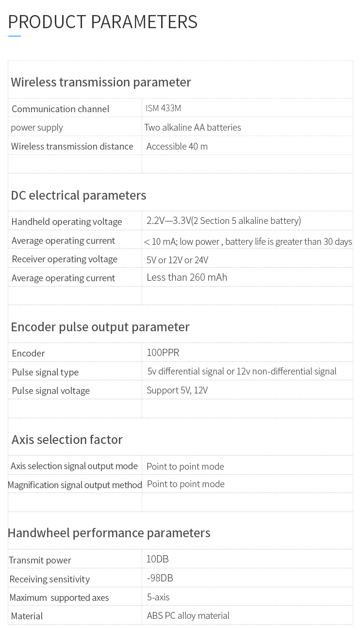The width and height of the screenshot is (364, 630).
Task: Select the 100PPR encoder value
Action: tap(163, 353)
